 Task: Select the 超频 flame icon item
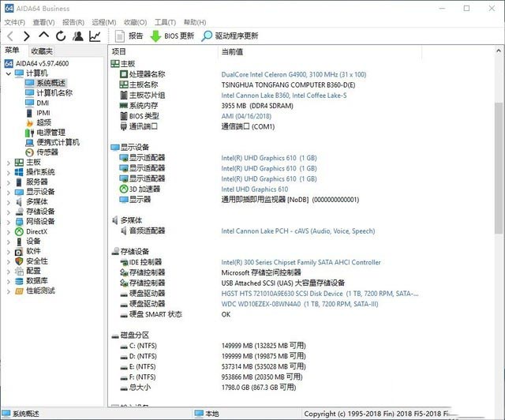39,123
